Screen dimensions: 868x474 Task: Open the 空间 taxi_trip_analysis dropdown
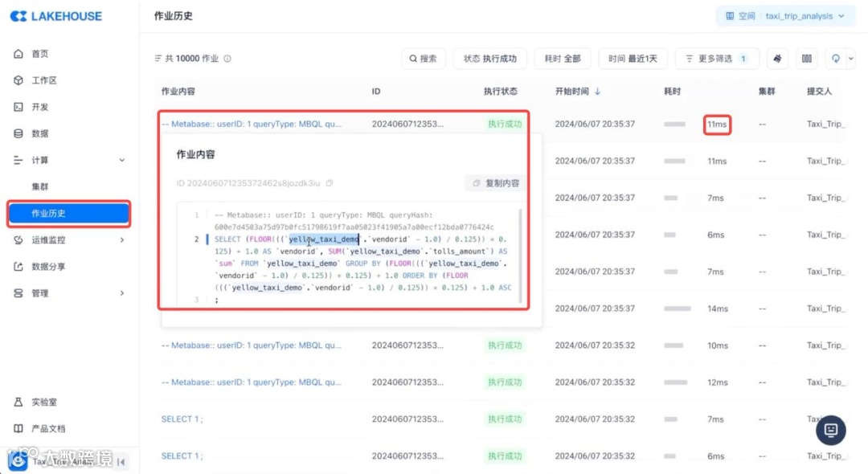785,16
